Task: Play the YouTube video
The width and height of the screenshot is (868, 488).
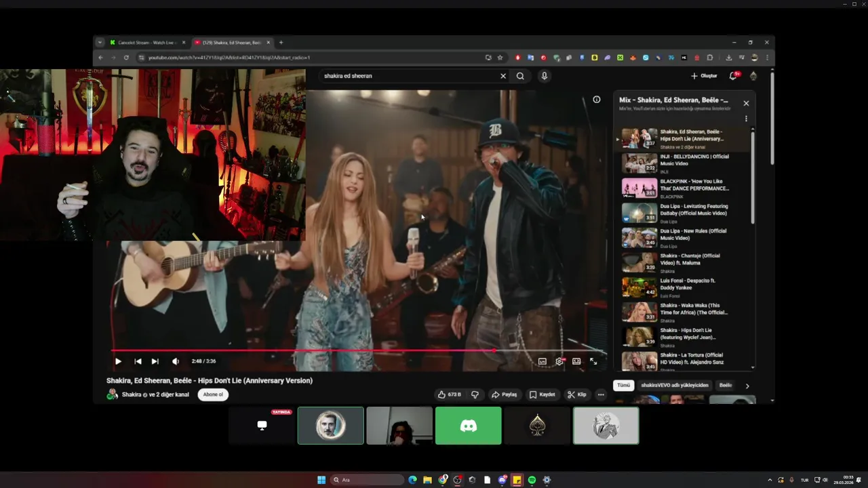Action: pos(118,361)
